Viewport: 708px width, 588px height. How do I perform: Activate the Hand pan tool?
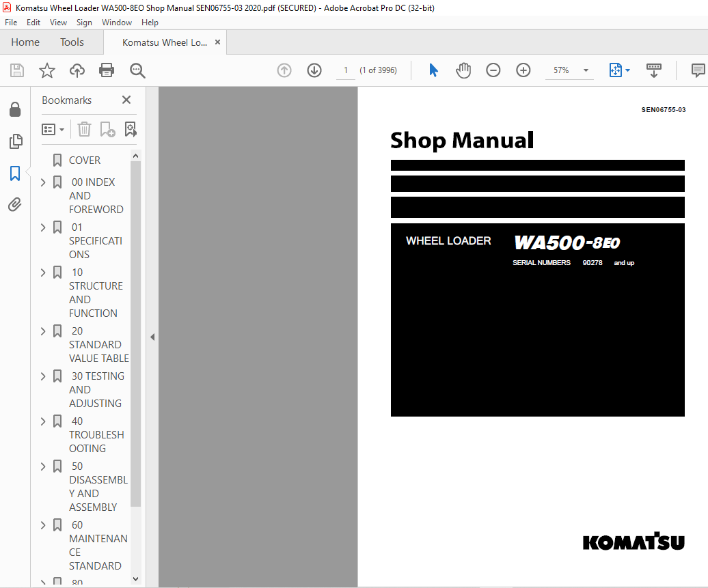pyautogui.click(x=463, y=70)
